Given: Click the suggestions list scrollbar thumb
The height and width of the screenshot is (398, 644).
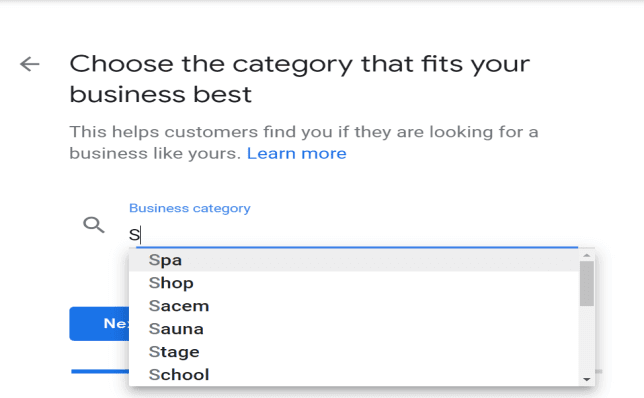Looking at the screenshot, I should pyautogui.click(x=586, y=283).
